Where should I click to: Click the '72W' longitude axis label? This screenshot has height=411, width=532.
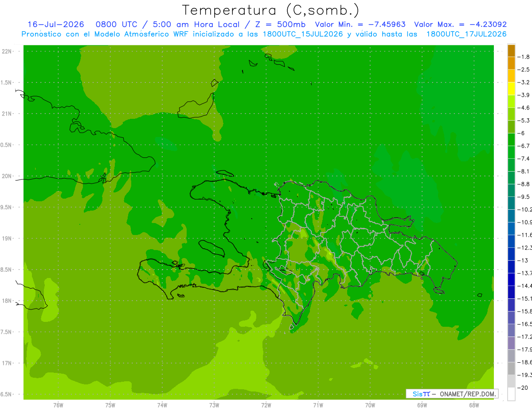[x=266, y=405]
